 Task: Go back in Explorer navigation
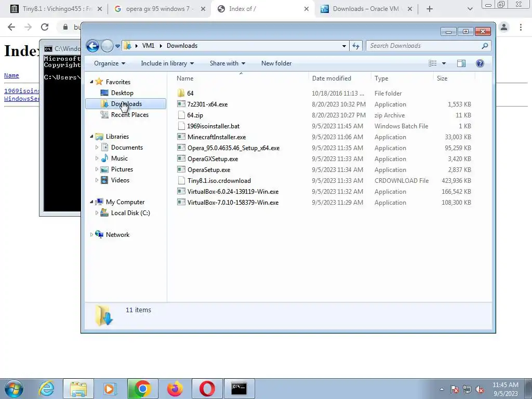(x=92, y=46)
